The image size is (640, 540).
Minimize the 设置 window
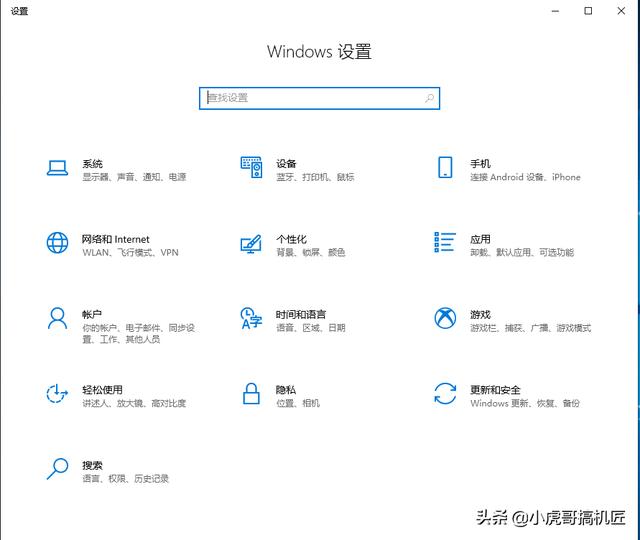point(555,11)
